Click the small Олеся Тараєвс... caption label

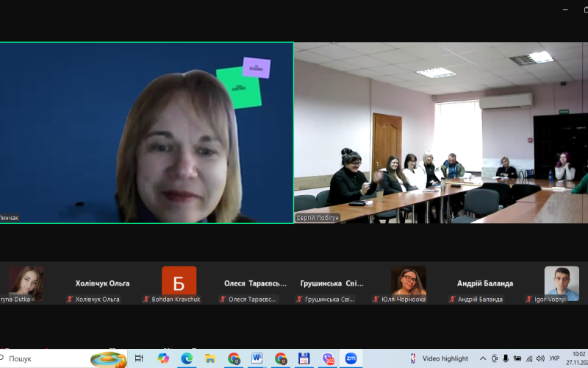click(252, 300)
